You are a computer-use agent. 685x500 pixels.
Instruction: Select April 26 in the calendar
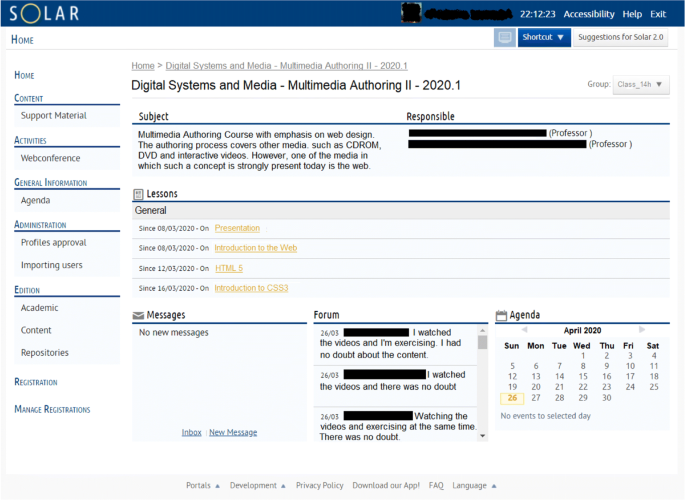click(512, 398)
